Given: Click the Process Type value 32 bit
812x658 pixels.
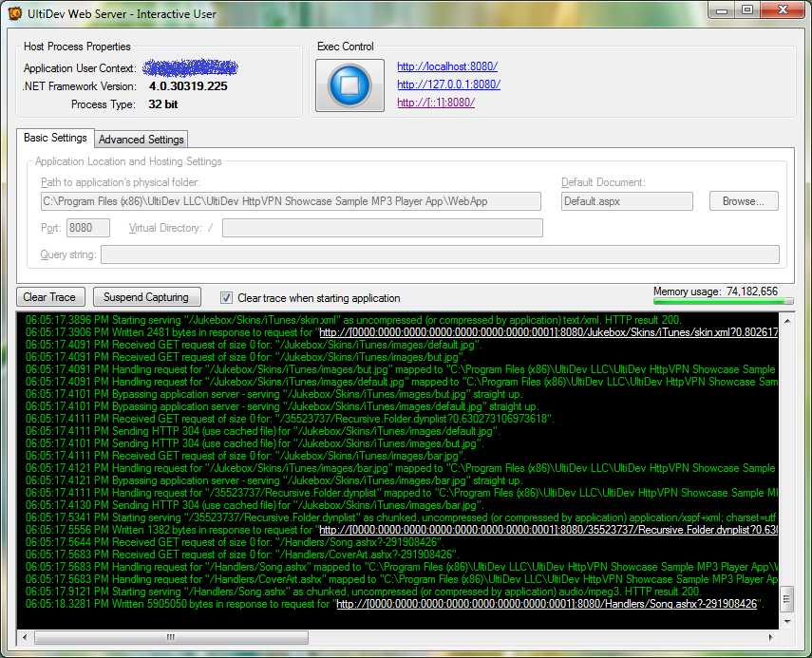Looking at the screenshot, I should 163,104.
